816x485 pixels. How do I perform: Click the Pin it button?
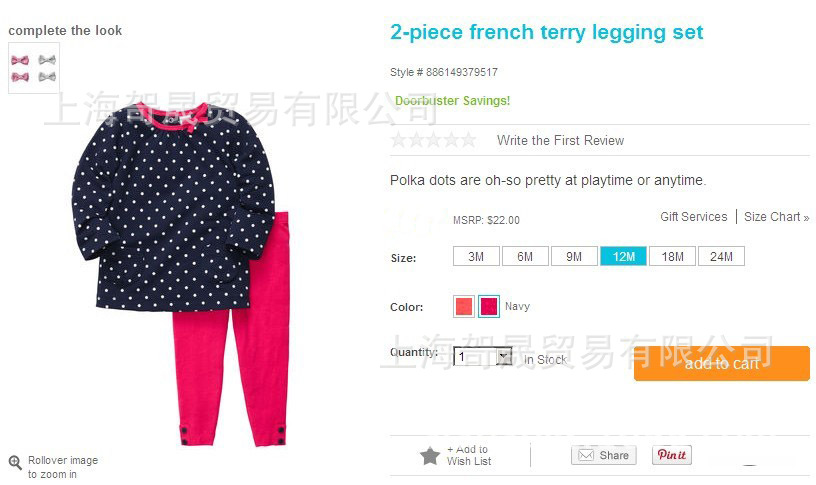[x=672, y=455]
